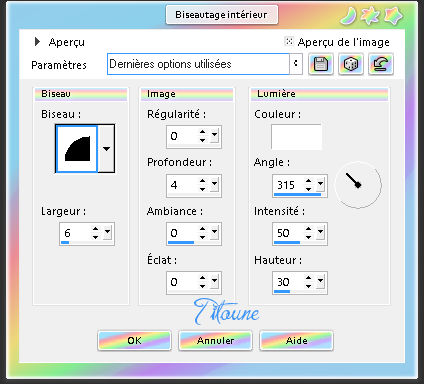Increase the Éclat value
Image resolution: width=424 pixels, height=384 pixels.
pyautogui.click(x=203, y=278)
